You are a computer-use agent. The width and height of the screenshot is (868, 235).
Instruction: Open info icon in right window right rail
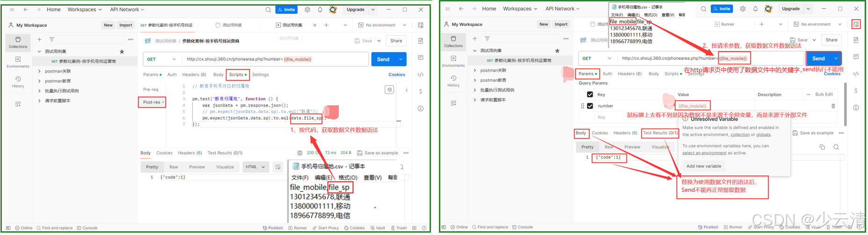(856, 107)
